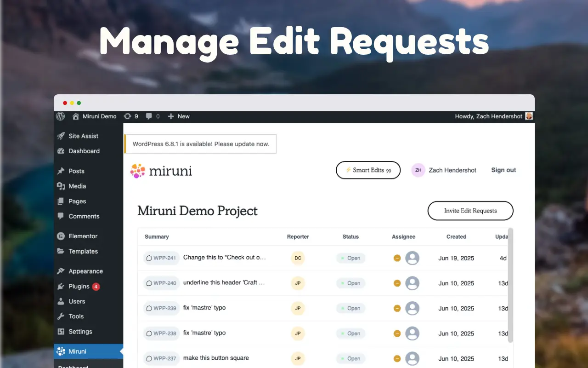Sort by the Assignee column header
Image resolution: width=588 pixels, height=368 pixels.
[403, 237]
